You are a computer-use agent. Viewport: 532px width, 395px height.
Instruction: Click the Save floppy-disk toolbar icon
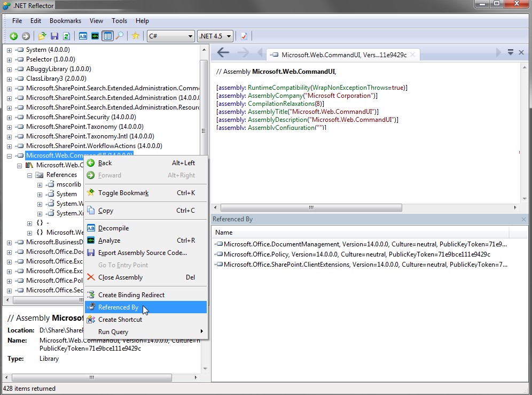point(54,36)
